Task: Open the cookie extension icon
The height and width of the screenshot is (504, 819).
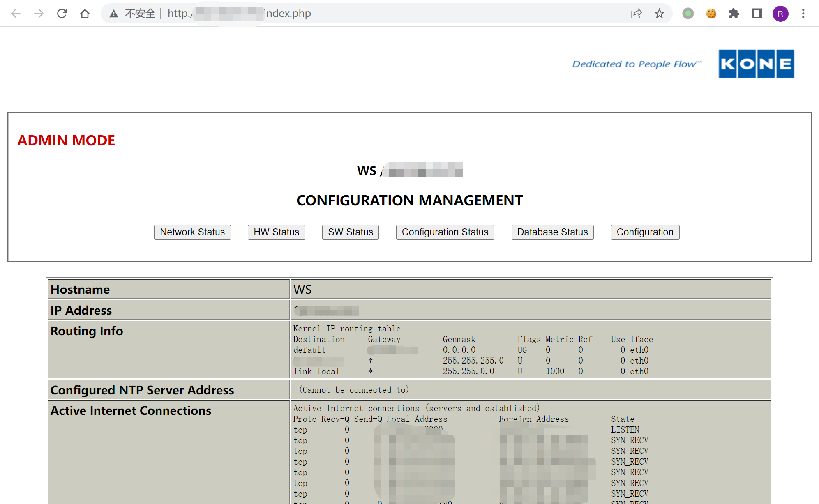Action: tap(711, 14)
